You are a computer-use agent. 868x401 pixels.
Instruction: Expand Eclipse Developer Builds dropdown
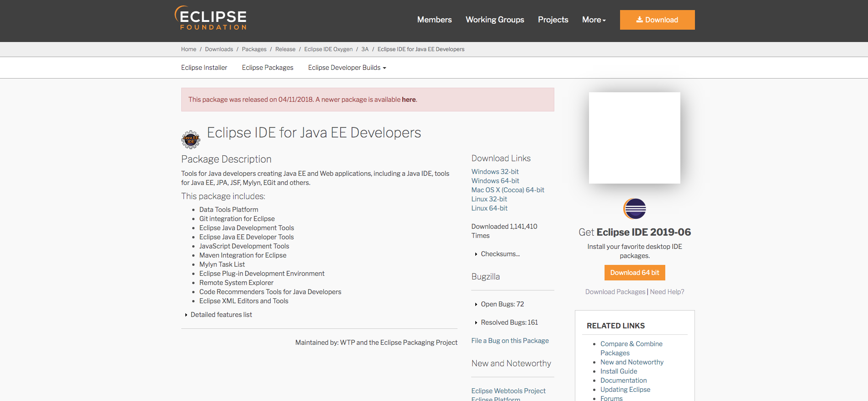pos(347,68)
